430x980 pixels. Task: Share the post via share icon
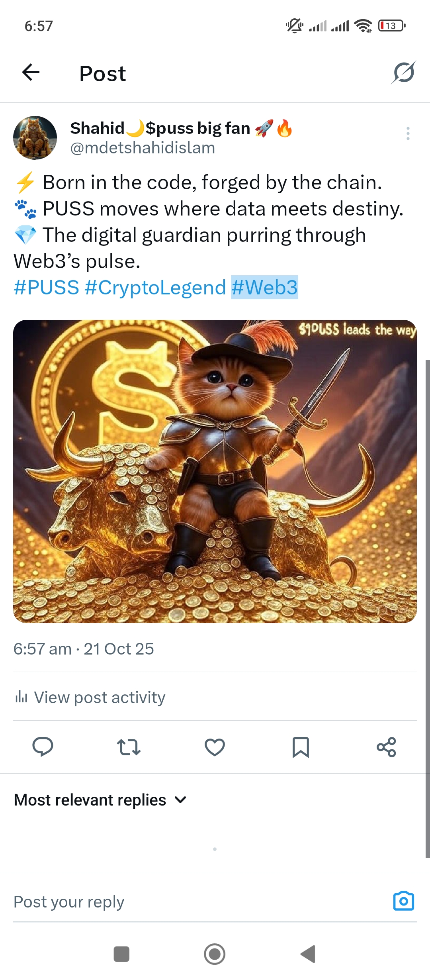[x=386, y=747]
